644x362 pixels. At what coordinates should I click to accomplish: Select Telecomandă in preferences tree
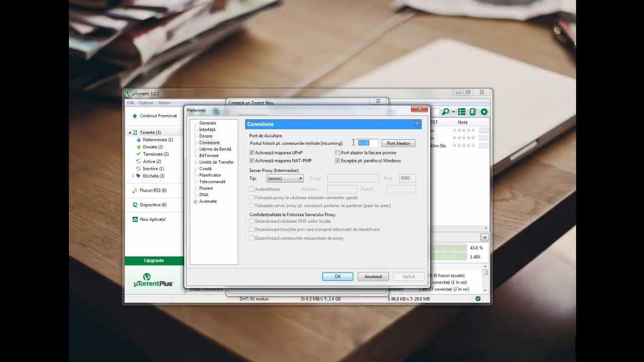[212, 182]
